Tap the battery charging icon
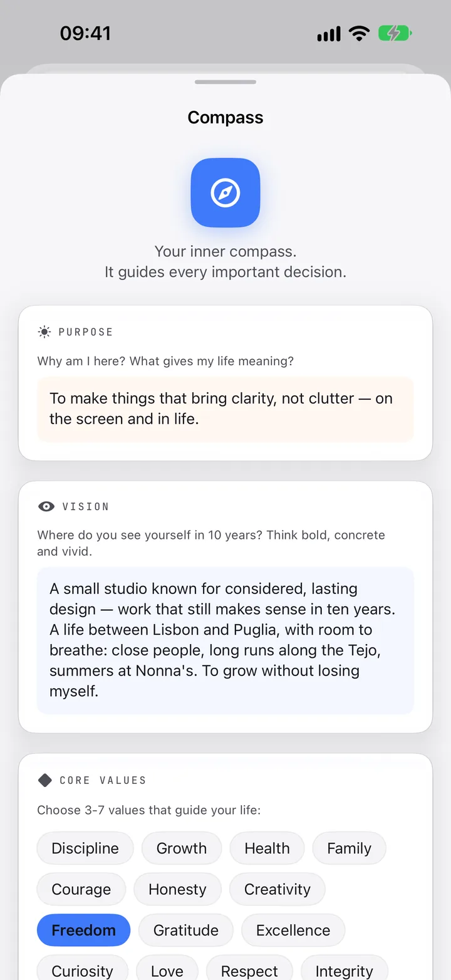Screen dimensions: 451x980 [395, 33]
